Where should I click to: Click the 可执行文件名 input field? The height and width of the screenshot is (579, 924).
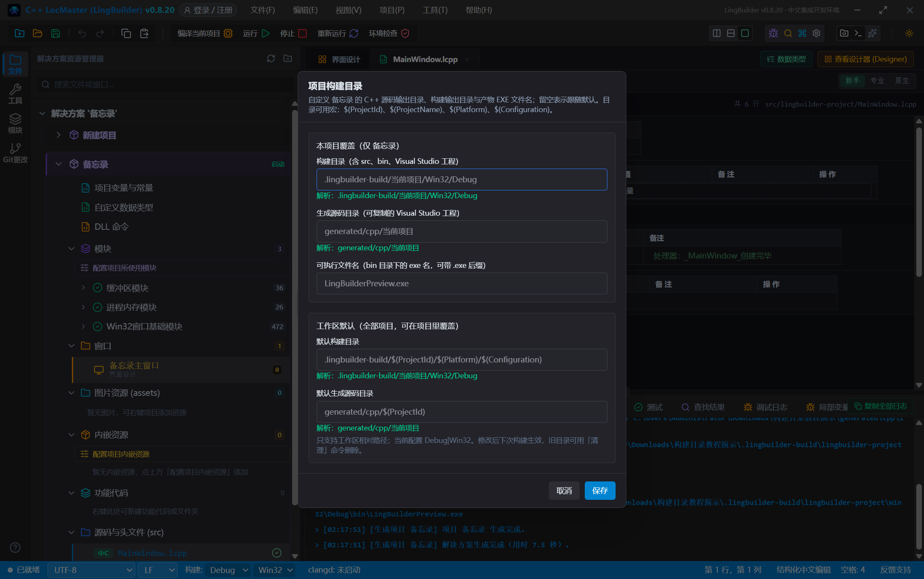(x=462, y=283)
